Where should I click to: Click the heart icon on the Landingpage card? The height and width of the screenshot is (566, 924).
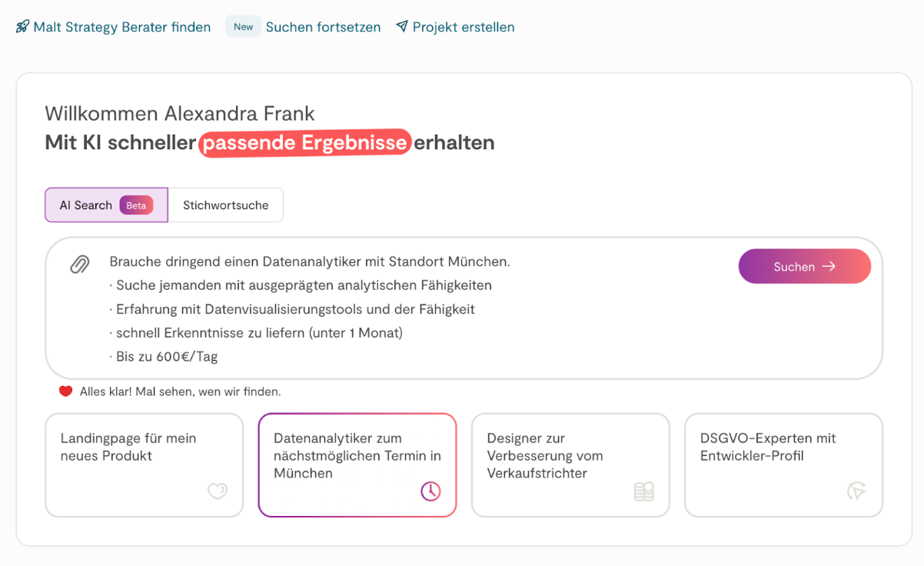[218, 491]
